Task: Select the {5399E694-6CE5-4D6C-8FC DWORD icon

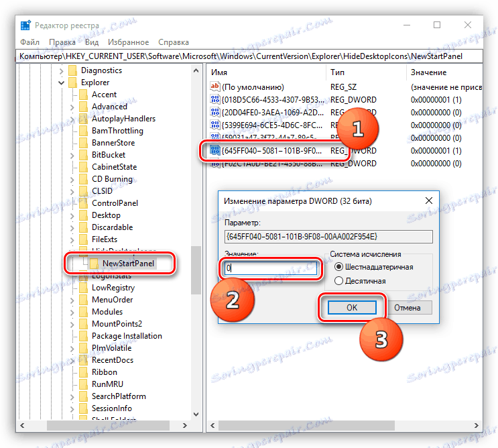Action: [215, 125]
